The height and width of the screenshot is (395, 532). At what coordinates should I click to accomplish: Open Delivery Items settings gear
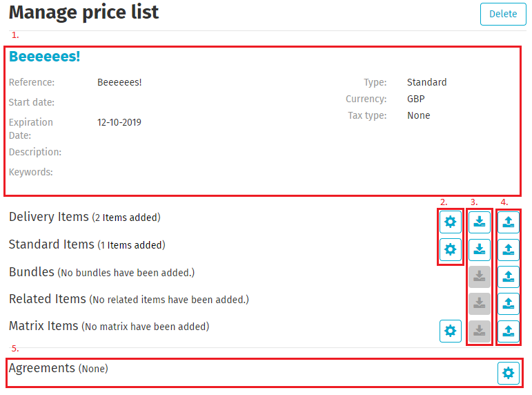click(451, 222)
